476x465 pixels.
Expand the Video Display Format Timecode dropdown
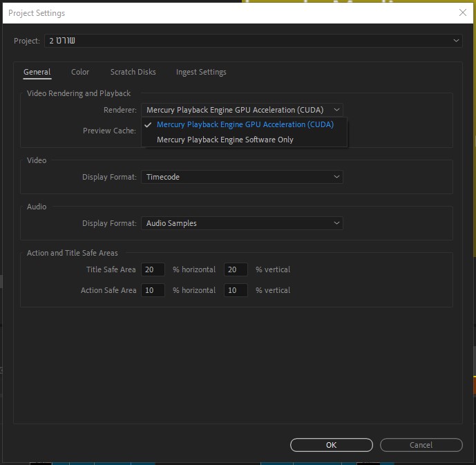pyautogui.click(x=242, y=177)
